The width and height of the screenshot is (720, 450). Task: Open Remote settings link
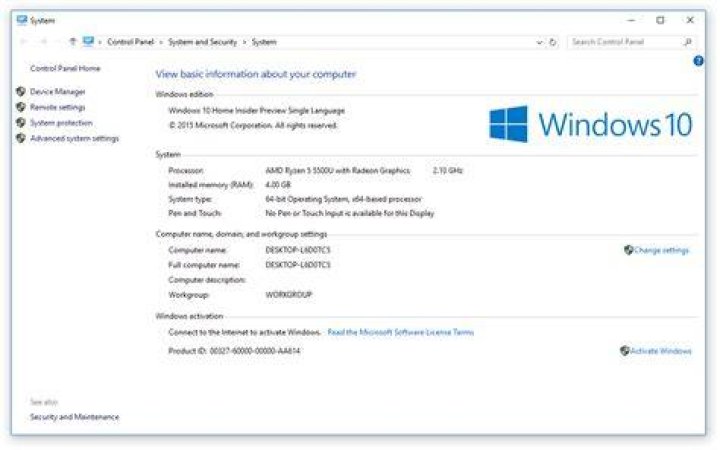(x=58, y=107)
